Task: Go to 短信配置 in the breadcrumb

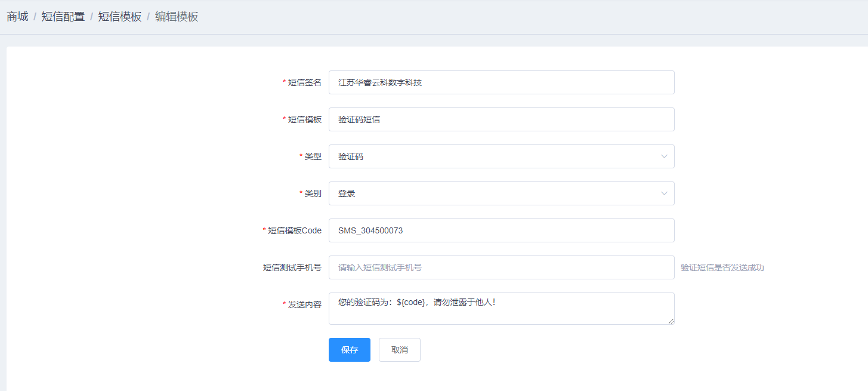Action: (x=63, y=17)
